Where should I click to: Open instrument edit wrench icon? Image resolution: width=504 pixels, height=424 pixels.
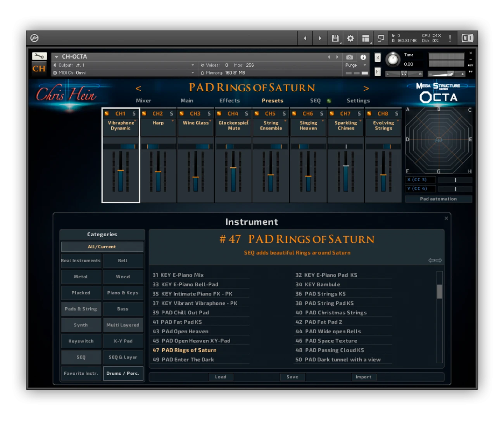pos(39,56)
